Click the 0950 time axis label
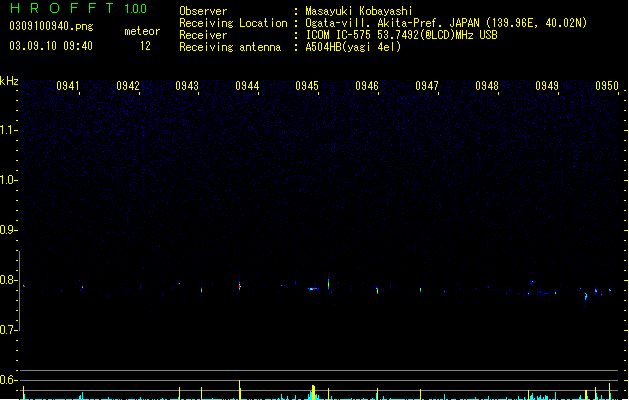The width and height of the screenshot is (629, 400). point(607,86)
